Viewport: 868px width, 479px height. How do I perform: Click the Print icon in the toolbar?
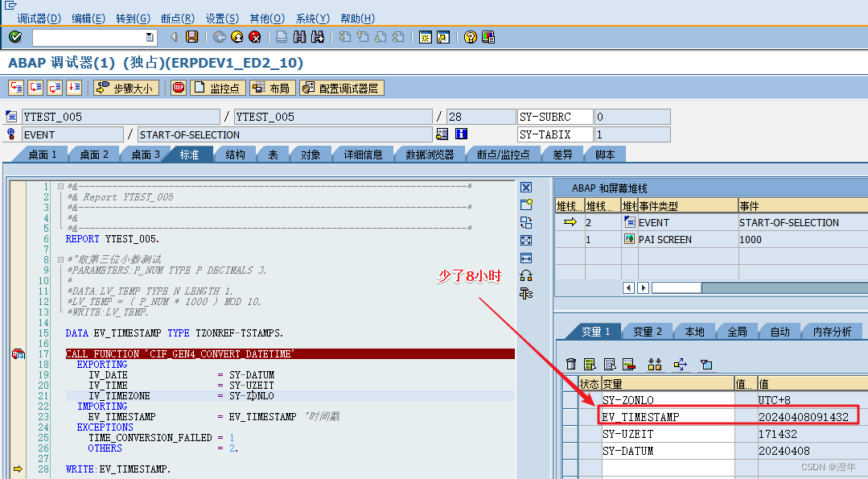click(282, 37)
